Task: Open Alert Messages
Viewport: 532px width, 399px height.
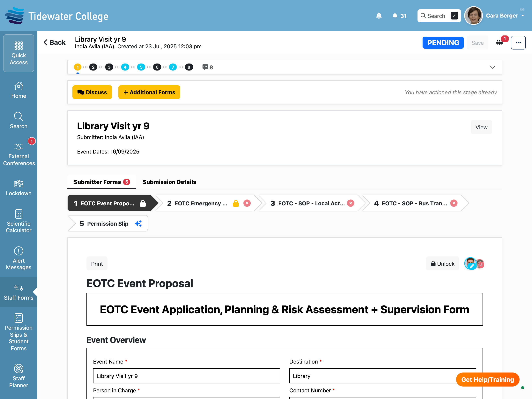Action: click(18, 258)
